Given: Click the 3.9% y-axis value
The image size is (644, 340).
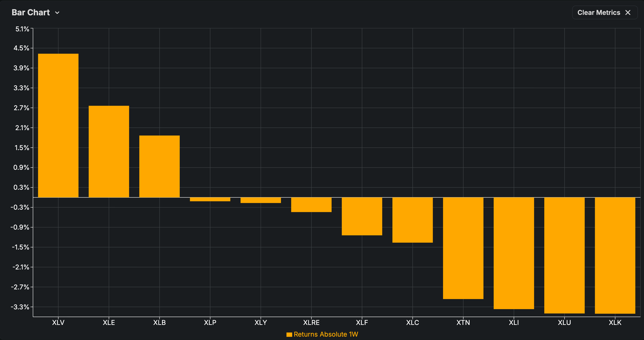Looking at the screenshot, I should [21, 68].
